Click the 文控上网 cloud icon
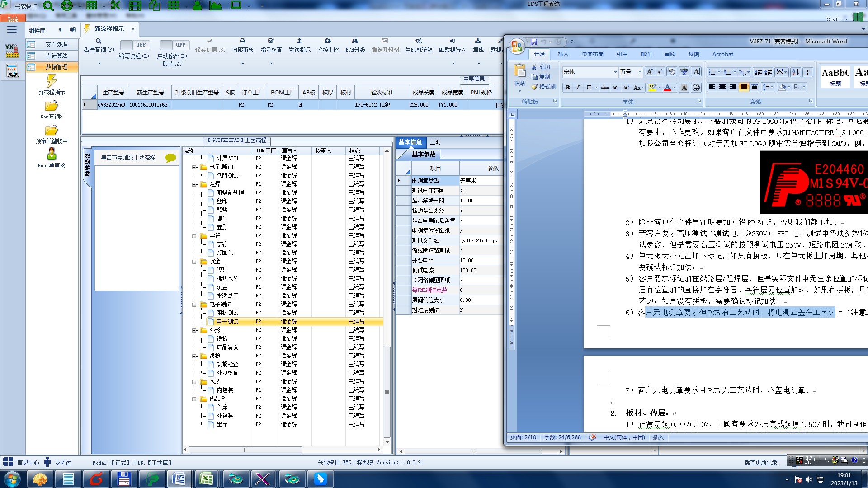The width and height of the screenshot is (868, 488). (328, 41)
